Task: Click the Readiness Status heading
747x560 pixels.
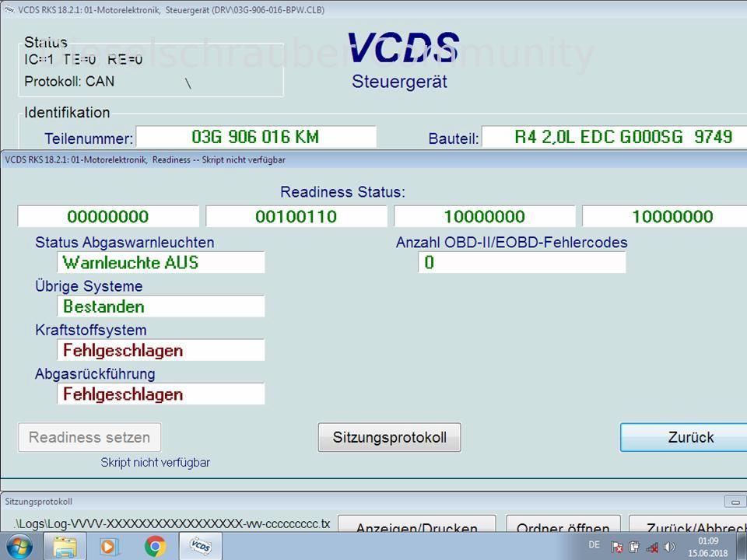Action: click(x=342, y=192)
